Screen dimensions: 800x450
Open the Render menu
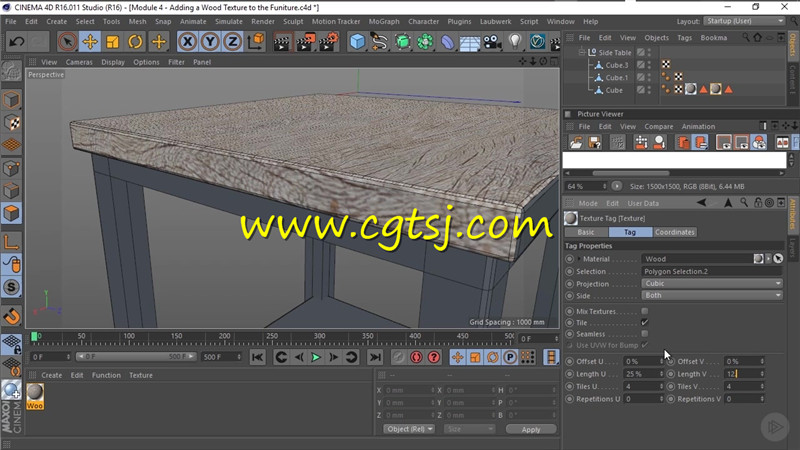tap(263, 21)
